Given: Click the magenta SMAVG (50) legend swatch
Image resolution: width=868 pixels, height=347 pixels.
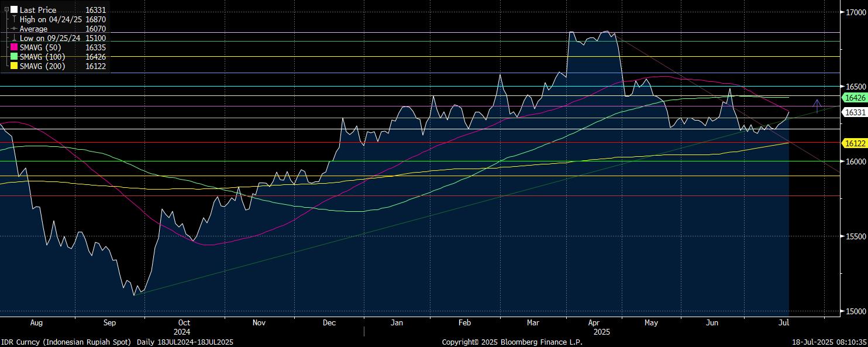Looking at the screenshot, I should (x=14, y=47).
